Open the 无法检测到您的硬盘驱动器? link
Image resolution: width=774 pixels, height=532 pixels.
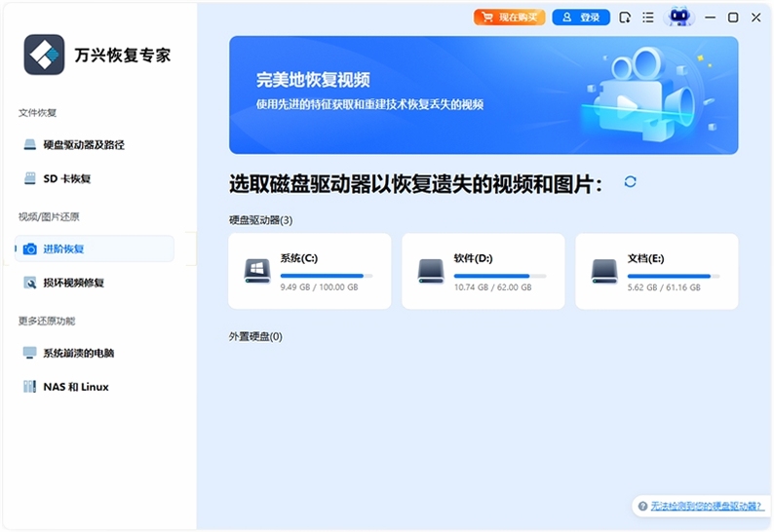coord(707,507)
